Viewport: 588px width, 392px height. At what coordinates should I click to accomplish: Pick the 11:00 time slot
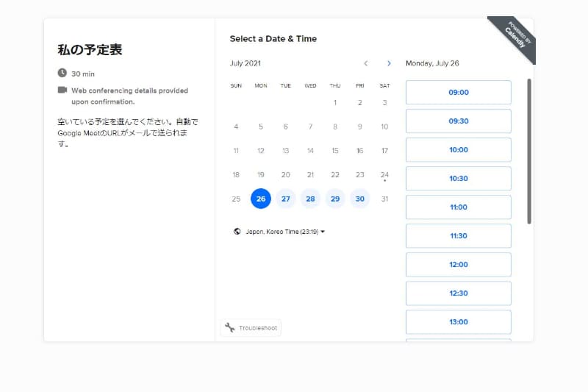click(458, 207)
